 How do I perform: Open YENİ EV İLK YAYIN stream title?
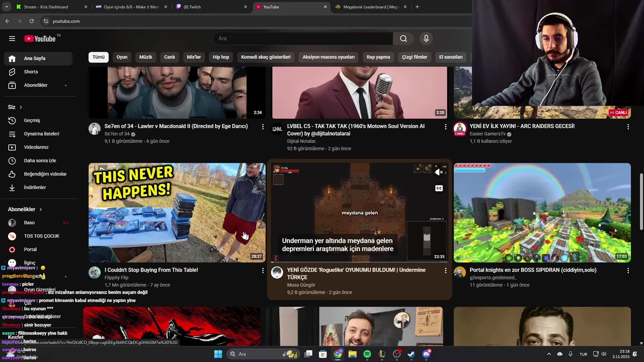(522, 126)
